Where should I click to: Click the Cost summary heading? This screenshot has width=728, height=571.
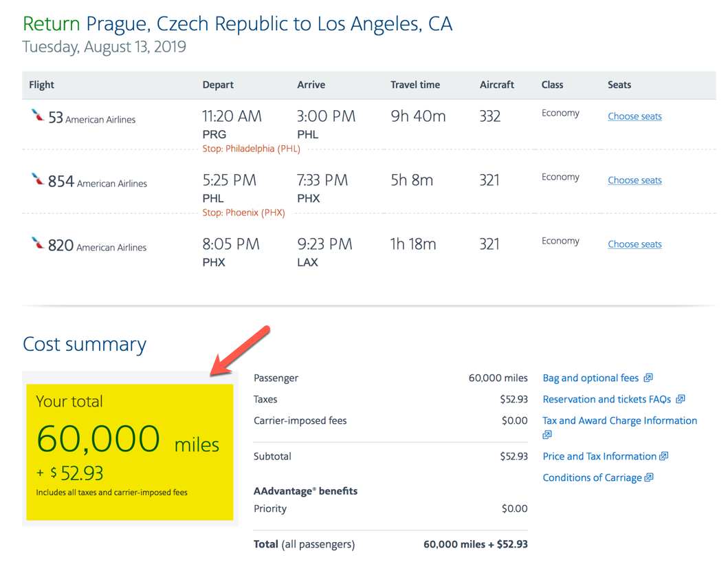[85, 344]
